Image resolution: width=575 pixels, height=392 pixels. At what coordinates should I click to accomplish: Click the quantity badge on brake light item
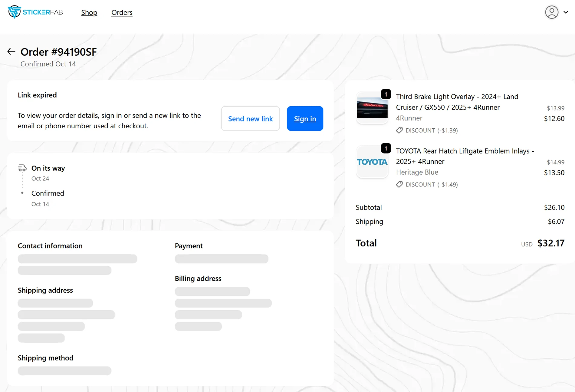click(x=386, y=94)
